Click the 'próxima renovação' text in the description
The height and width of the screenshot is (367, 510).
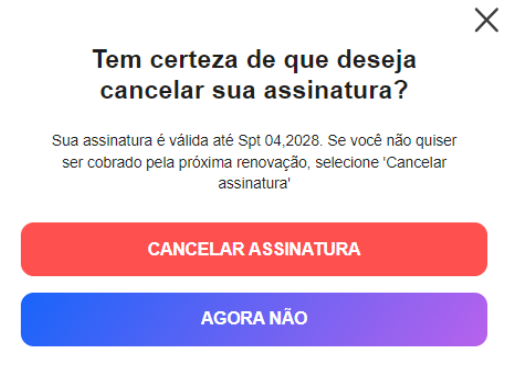(243, 163)
